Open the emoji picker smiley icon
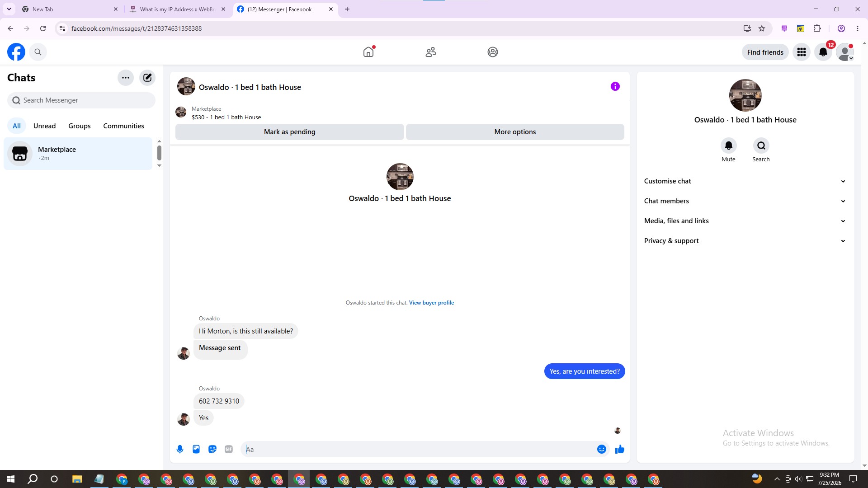Screen dimensions: 868x488 pyautogui.click(x=602, y=449)
